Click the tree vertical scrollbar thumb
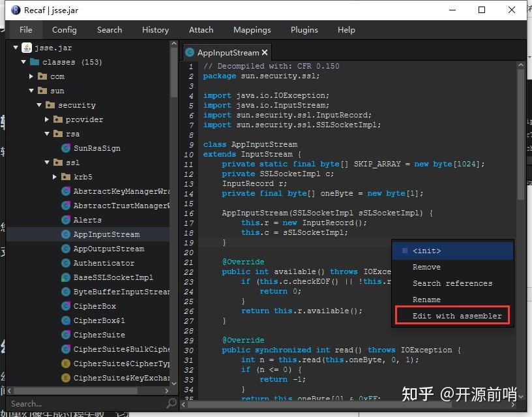This screenshot has width=532, height=417. (173, 71)
